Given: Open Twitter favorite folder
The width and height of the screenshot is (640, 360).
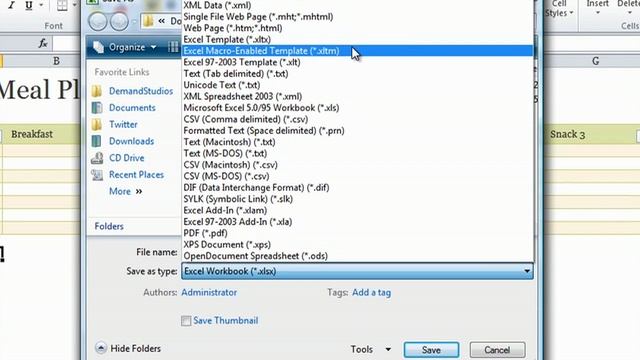Looking at the screenshot, I should click(123, 124).
